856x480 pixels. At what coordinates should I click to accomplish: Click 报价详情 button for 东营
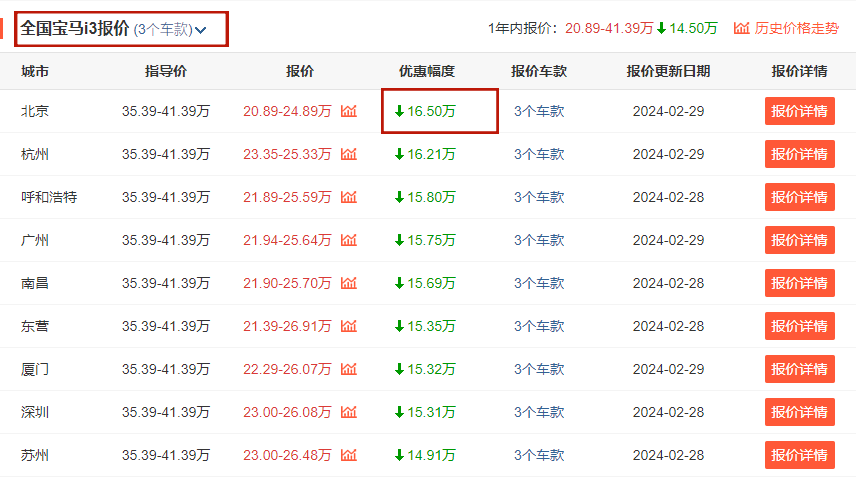(x=799, y=327)
